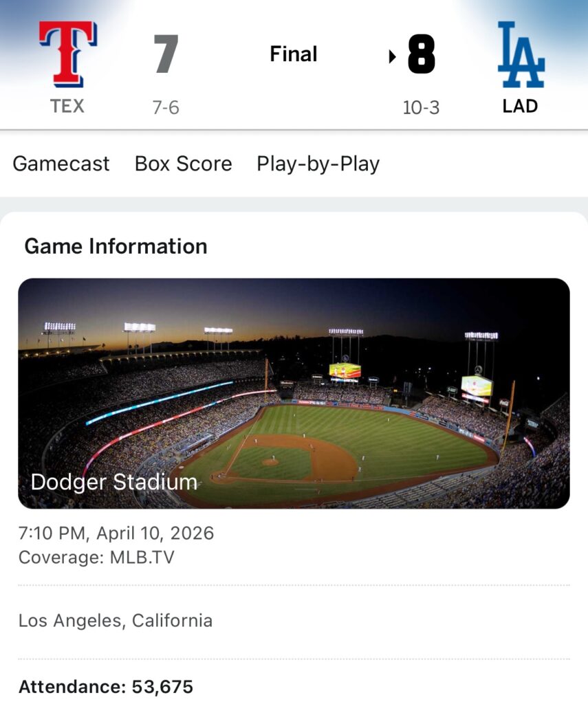This screenshot has height=704, width=588.
Task: Select the LAD team abbreviation
Action: (520, 106)
